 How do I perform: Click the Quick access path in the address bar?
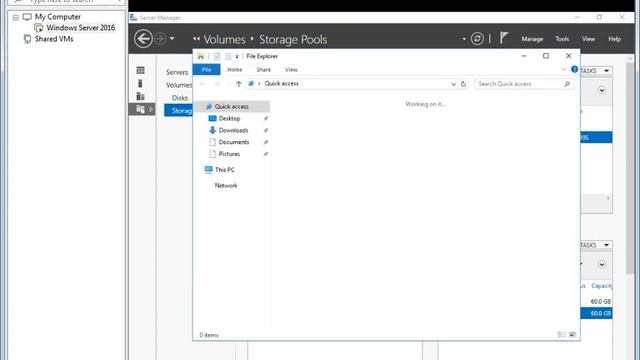click(282, 84)
